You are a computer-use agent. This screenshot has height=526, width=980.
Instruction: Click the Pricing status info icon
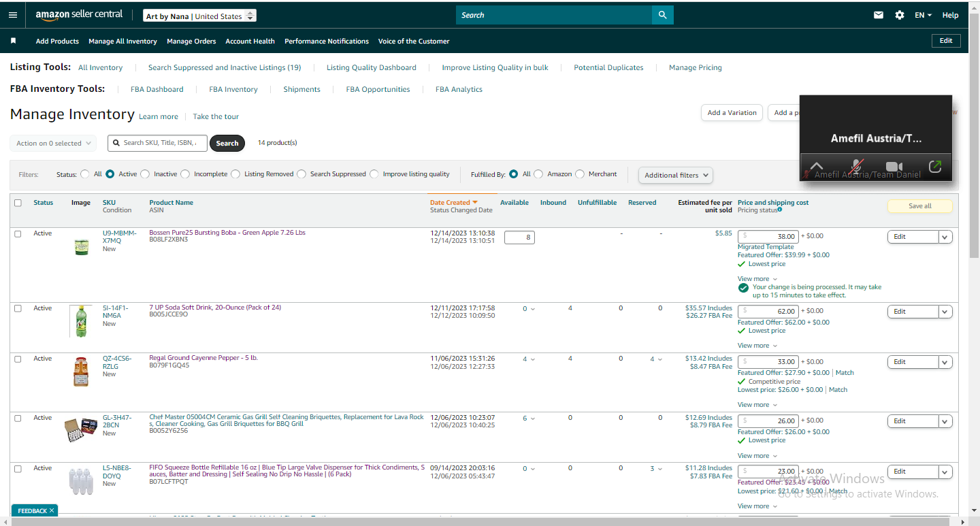pos(780,210)
